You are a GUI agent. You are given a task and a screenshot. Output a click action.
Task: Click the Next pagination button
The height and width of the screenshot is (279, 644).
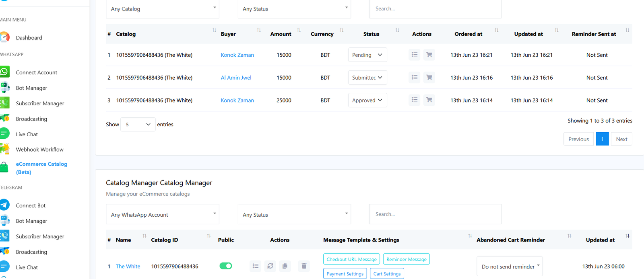pos(621,139)
